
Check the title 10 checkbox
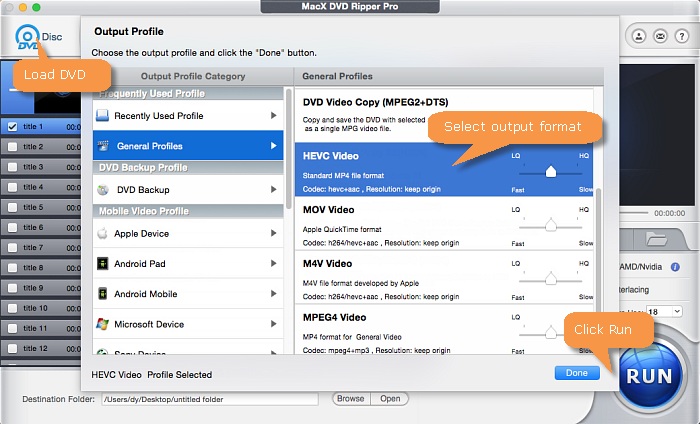(12, 308)
